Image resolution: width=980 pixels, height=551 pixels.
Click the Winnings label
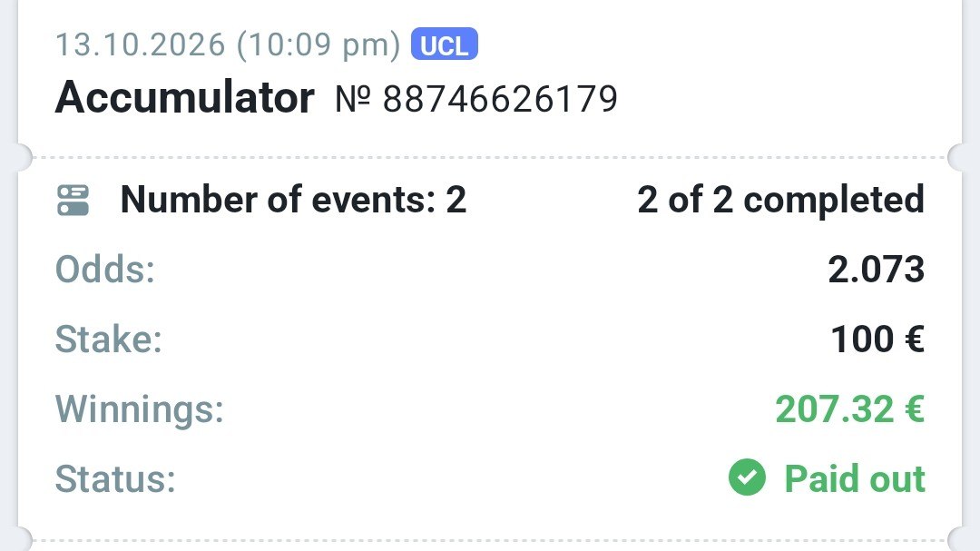coord(140,409)
